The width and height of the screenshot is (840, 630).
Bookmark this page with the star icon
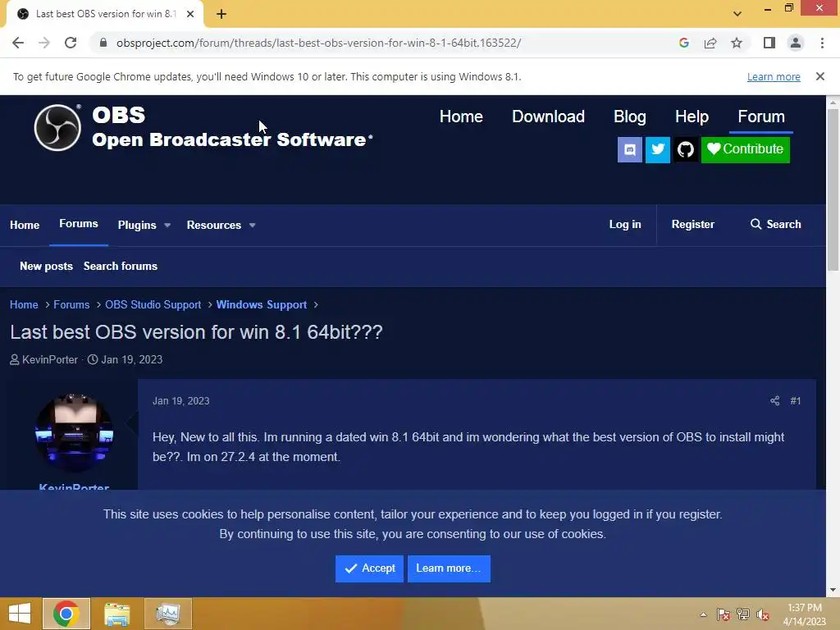point(737,43)
